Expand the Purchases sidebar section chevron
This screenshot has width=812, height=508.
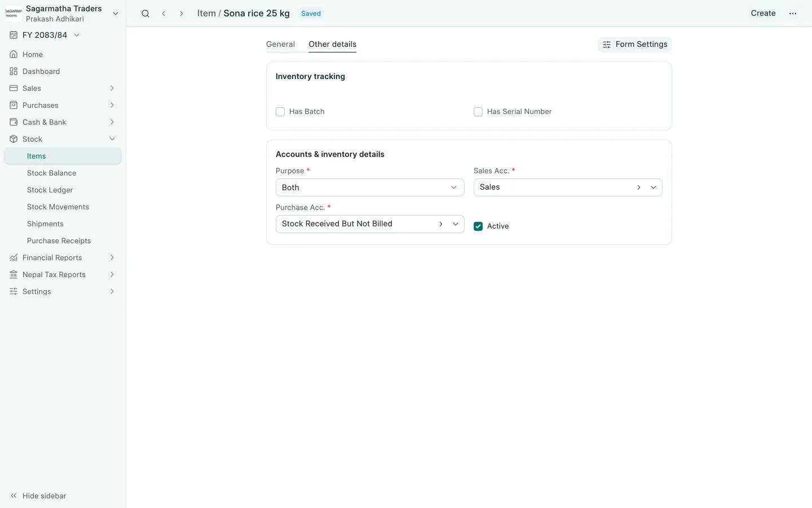(112, 105)
